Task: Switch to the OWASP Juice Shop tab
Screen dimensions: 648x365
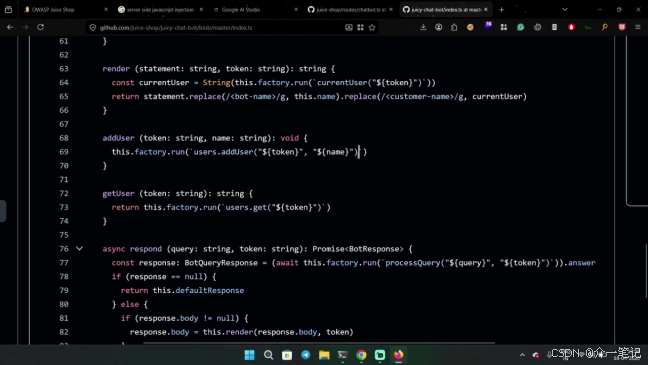Action: tap(65, 10)
